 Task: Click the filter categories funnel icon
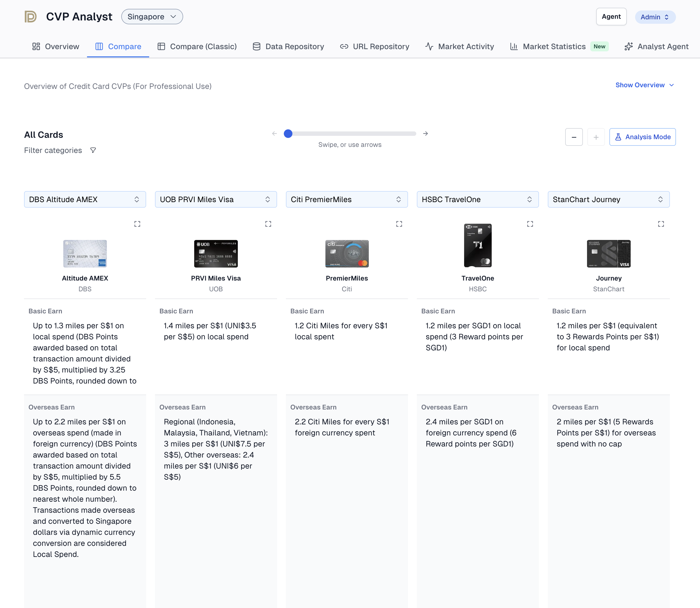click(93, 150)
